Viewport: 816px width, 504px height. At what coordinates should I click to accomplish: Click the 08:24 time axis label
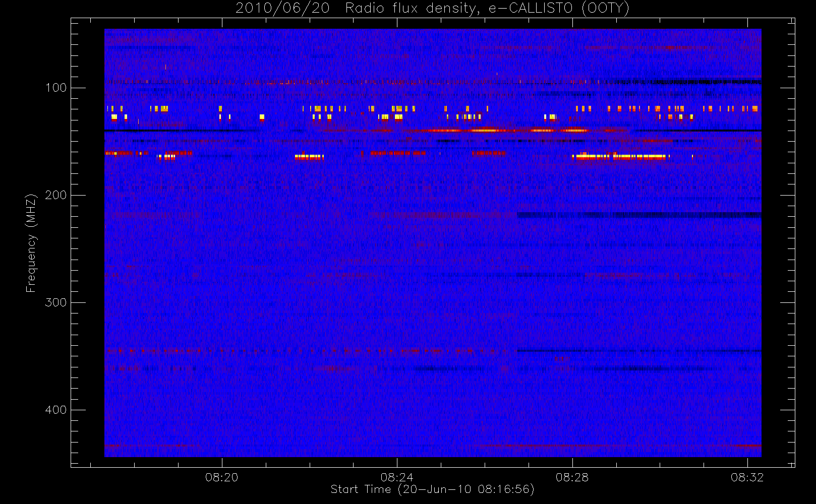tap(397, 477)
